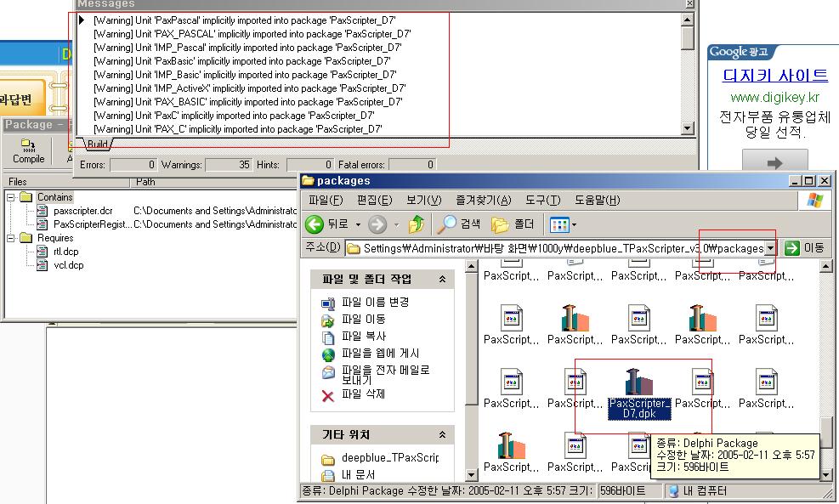
Task: Open the address bar dropdown arrow
Action: click(770, 248)
